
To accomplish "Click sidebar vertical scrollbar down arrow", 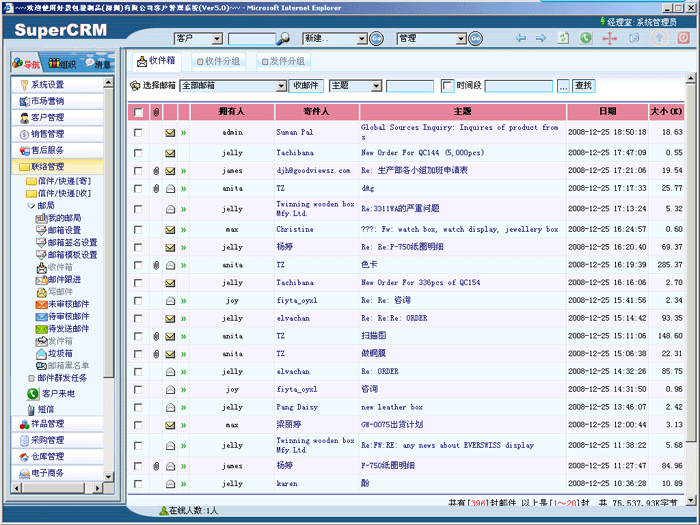I will pos(108,477).
